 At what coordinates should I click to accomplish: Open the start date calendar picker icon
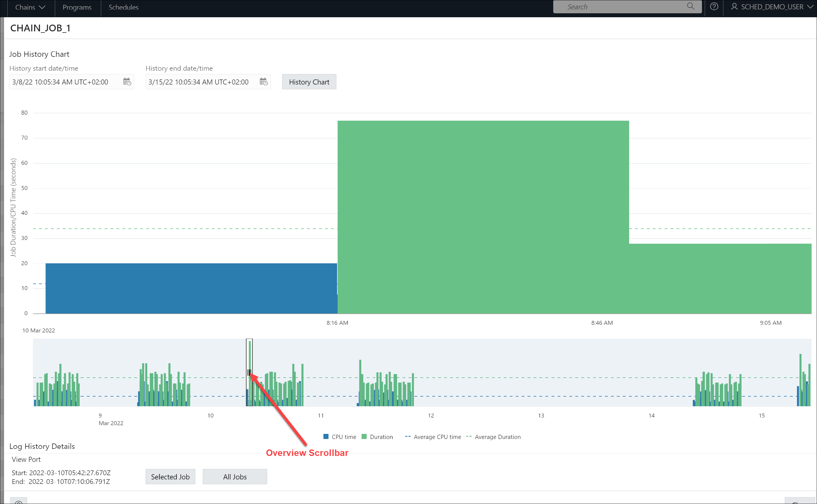point(127,82)
